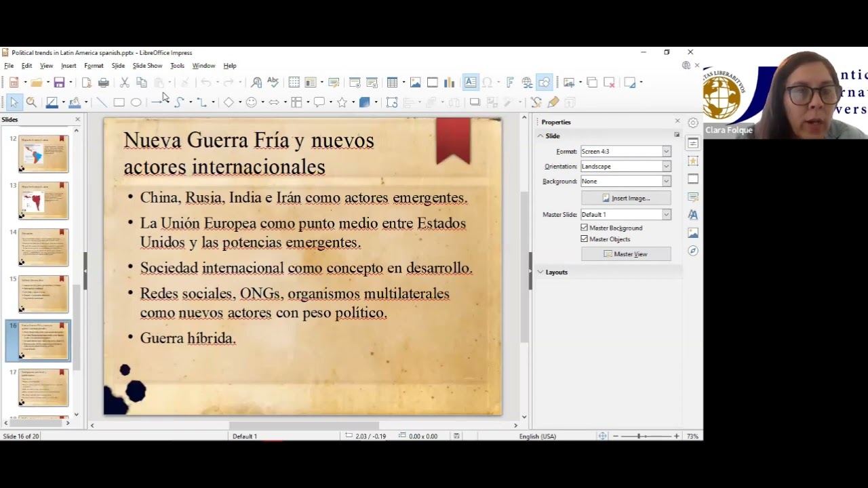Click the Save floppy disk icon
Viewport: 868px width, 488px height.
pyautogui.click(x=59, y=83)
